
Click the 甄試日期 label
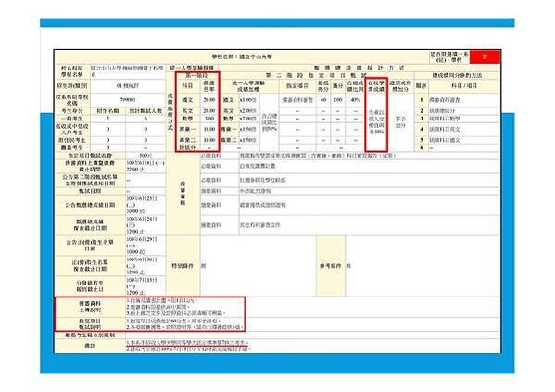click(90, 191)
